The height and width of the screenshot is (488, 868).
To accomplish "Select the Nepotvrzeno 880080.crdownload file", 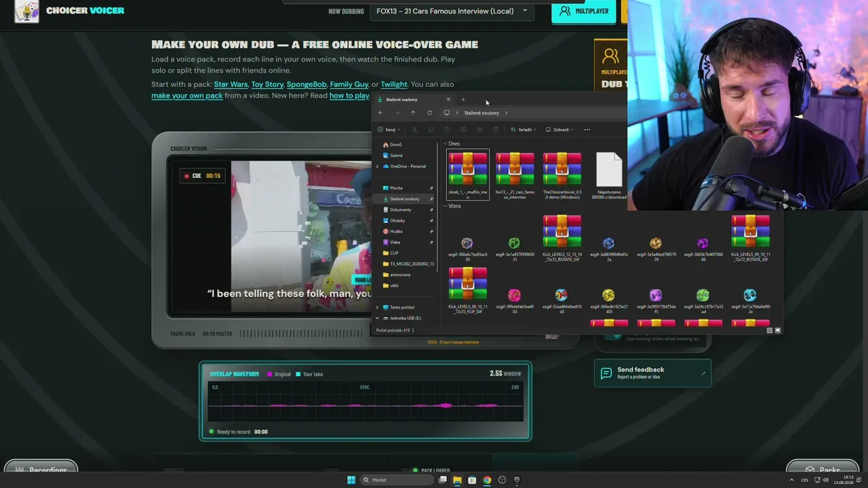I will click(x=609, y=175).
